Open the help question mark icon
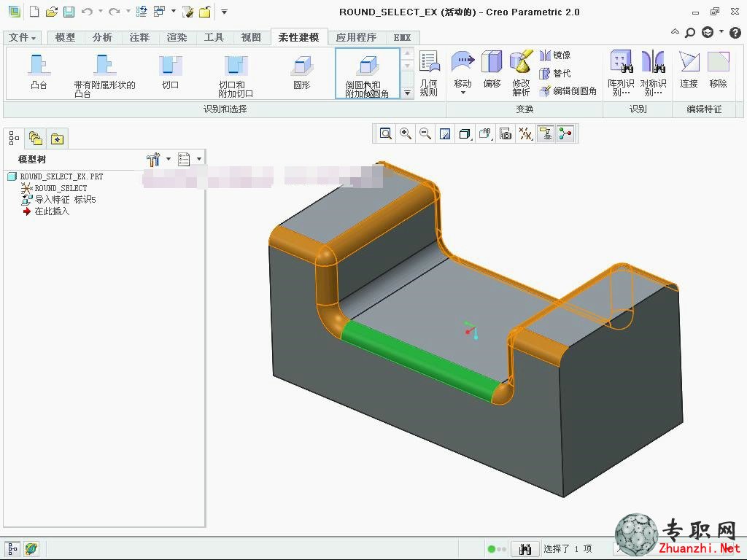Screen dimensions: 747x560 pyautogui.click(x=735, y=32)
